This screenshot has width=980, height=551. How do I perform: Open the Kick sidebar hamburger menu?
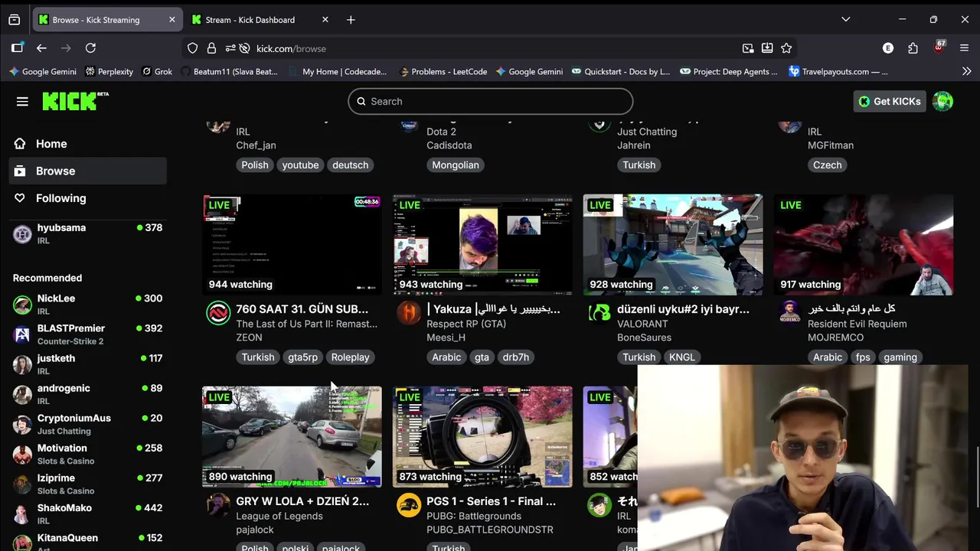click(22, 101)
